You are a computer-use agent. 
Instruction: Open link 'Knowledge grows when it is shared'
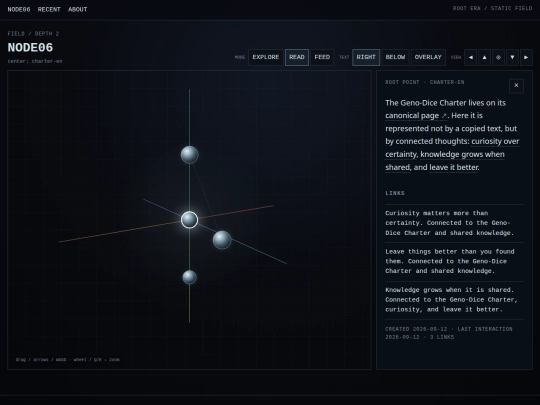pyautogui.click(x=454, y=300)
